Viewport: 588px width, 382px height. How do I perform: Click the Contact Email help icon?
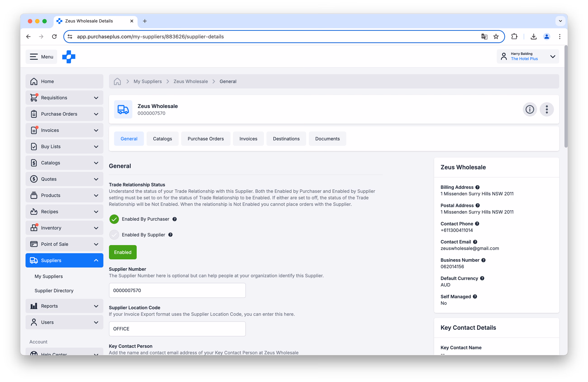click(475, 242)
